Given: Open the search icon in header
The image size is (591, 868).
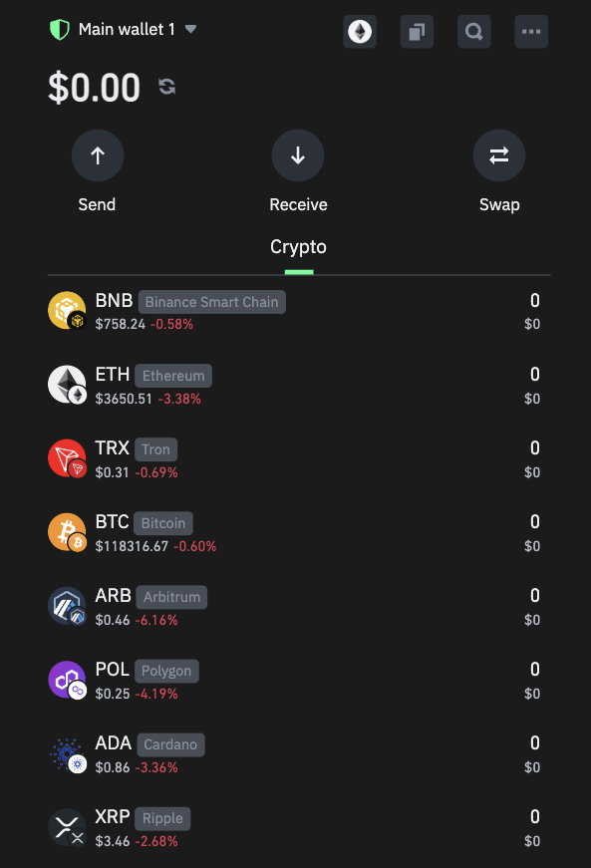Looking at the screenshot, I should pos(474,32).
